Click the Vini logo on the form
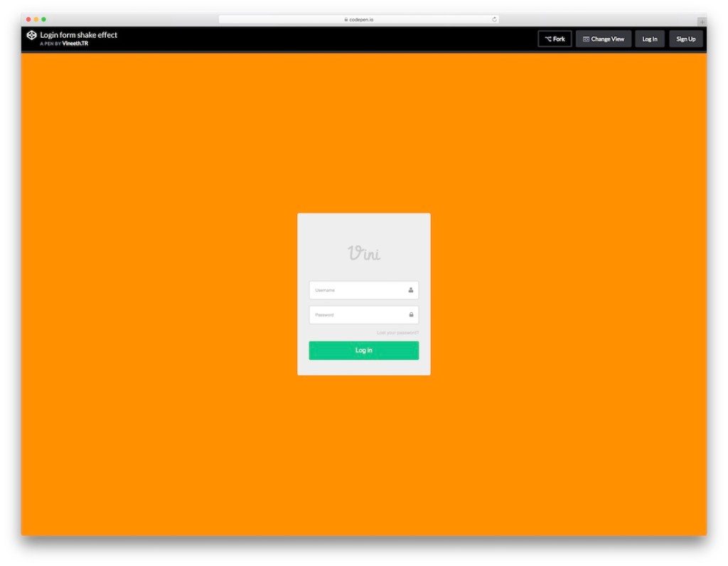 [363, 251]
